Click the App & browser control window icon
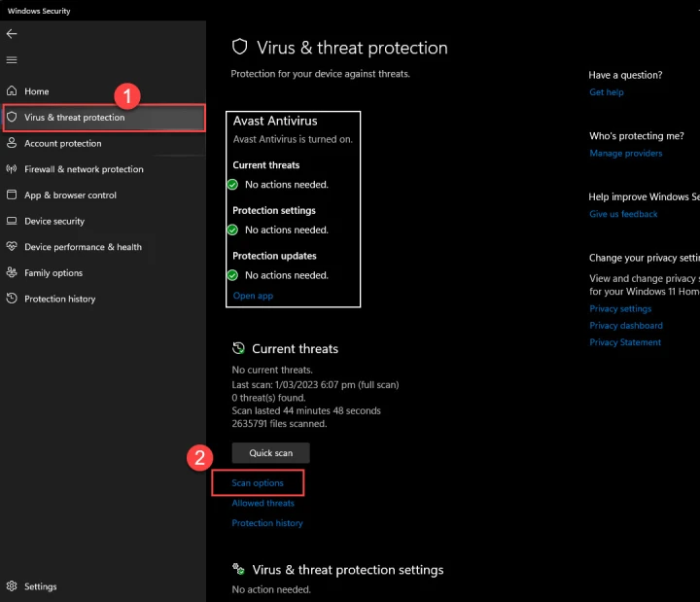 click(12, 195)
